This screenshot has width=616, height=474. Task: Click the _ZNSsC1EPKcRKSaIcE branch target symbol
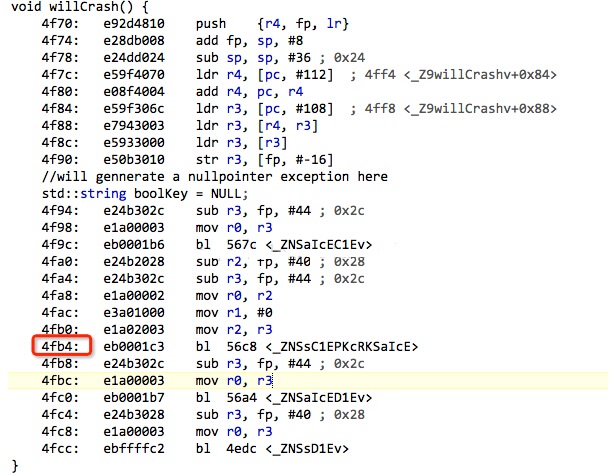pyautogui.click(x=326, y=347)
